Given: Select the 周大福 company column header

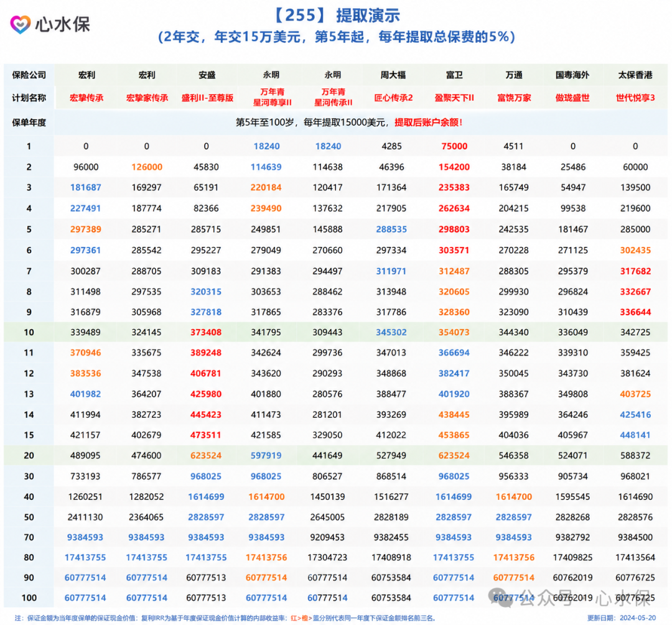Looking at the screenshot, I should point(393,75).
